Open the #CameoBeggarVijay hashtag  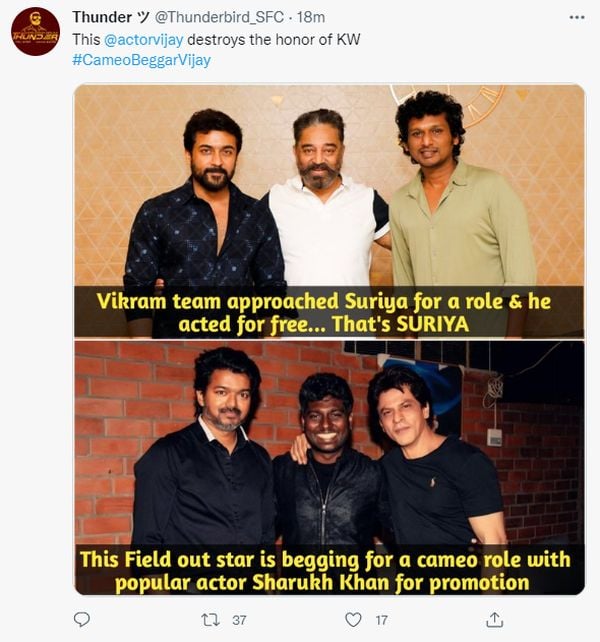[x=141, y=60]
